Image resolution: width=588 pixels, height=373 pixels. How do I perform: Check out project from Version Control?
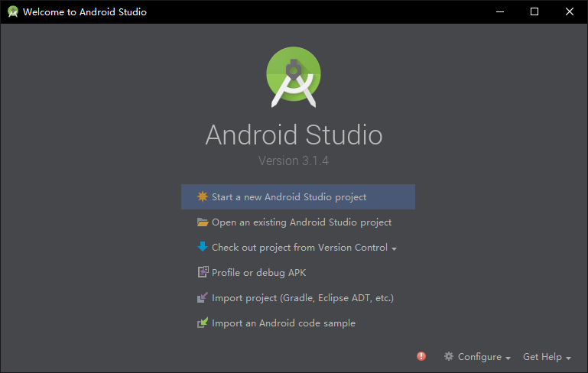point(298,247)
